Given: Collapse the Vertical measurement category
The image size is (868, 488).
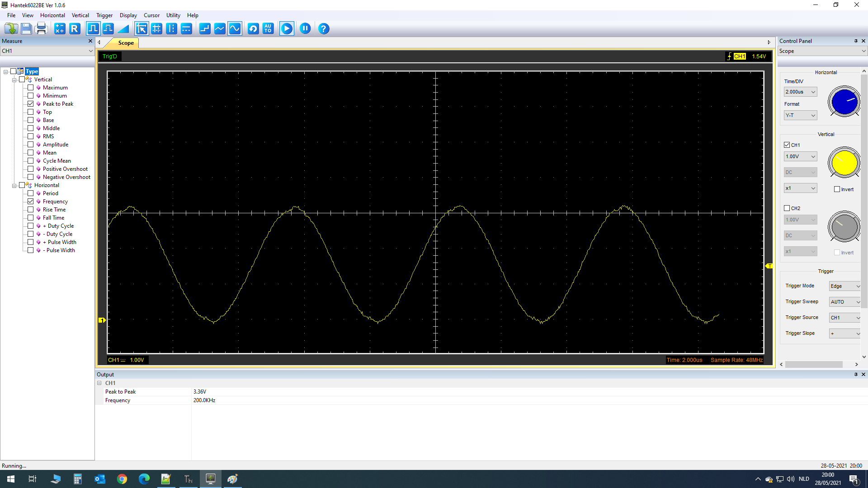Looking at the screenshot, I should 14,79.
